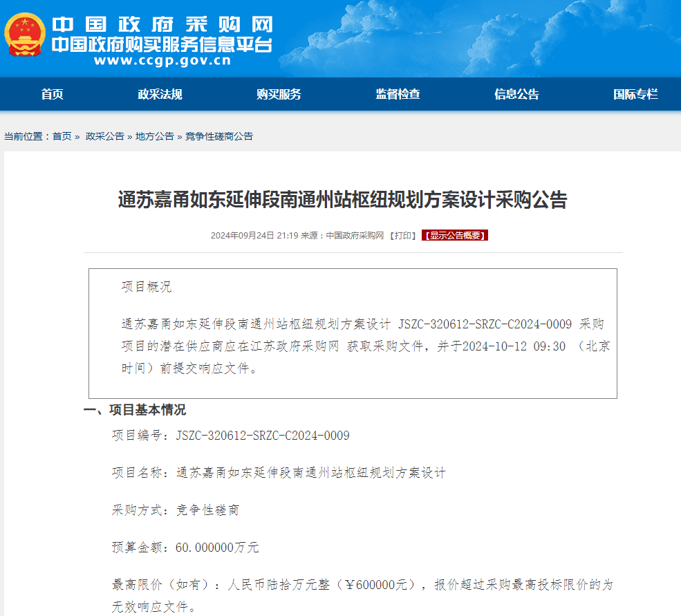Click the 项目编号 line JSZC-320612-SRZC-C2024-0009

coord(231,436)
